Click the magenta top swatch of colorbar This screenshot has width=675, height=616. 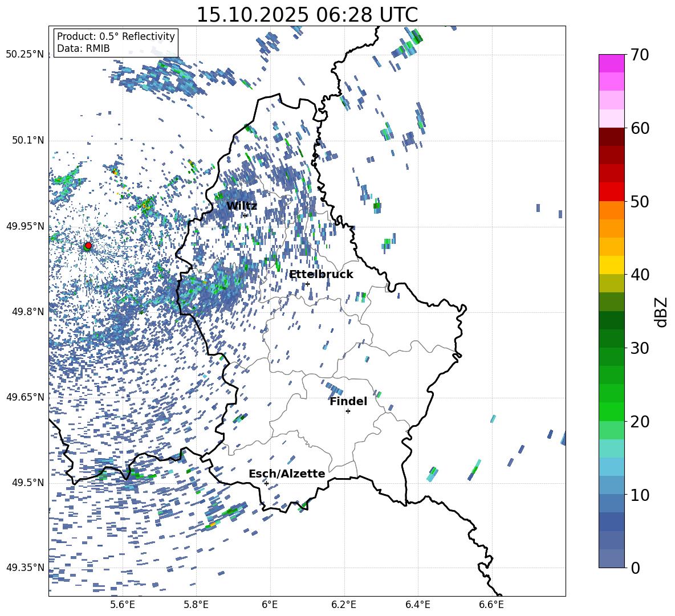[612, 64]
